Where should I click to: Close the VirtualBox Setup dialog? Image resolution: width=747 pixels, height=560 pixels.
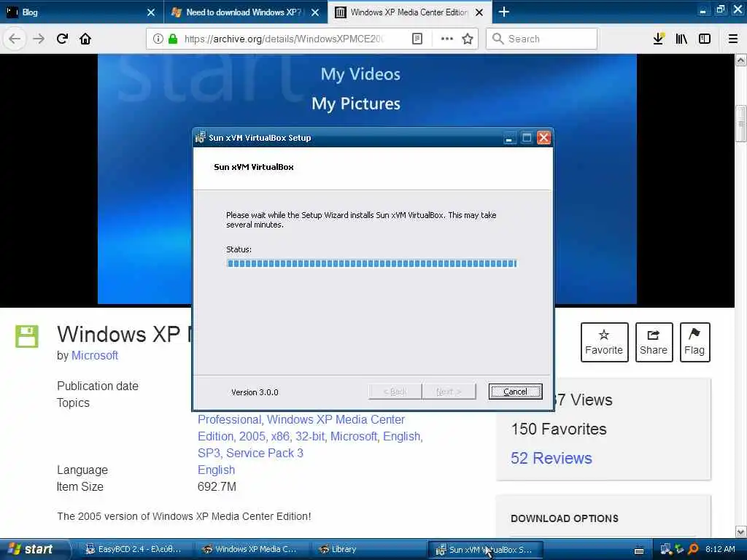point(543,138)
